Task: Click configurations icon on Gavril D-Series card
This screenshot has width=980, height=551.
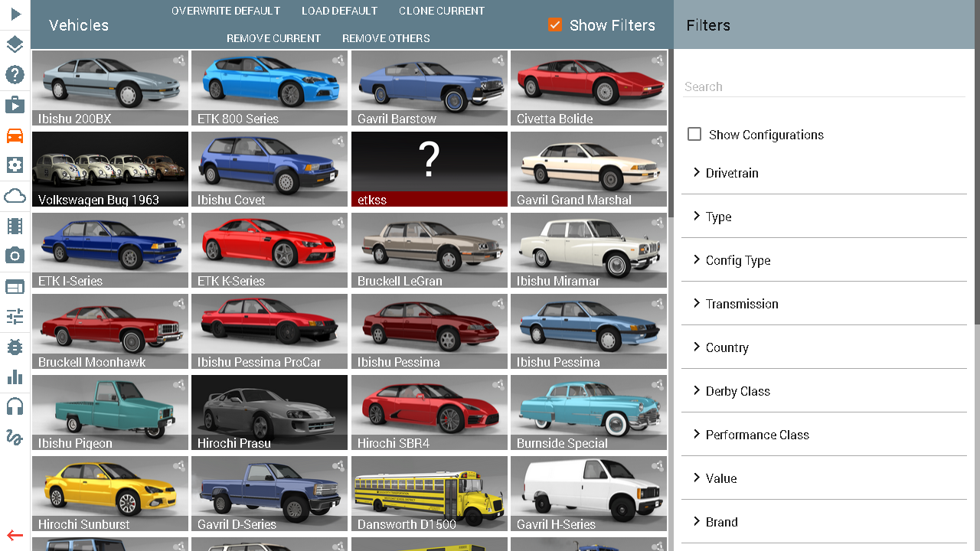Action: coord(338,465)
